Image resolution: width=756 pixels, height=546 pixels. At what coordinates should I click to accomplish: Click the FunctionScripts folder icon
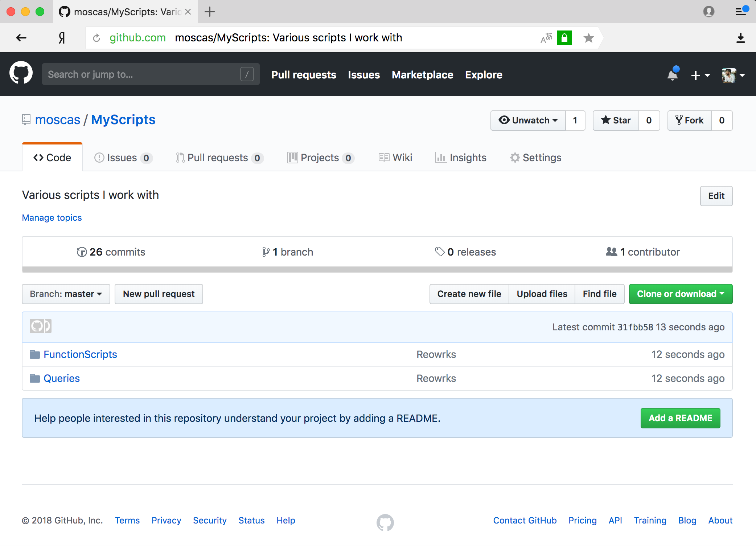[x=35, y=354]
